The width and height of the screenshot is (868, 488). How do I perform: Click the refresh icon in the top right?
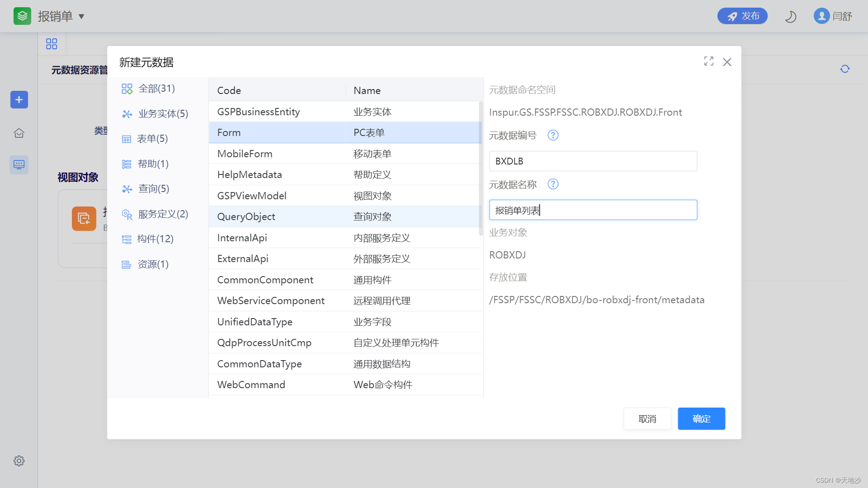click(844, 69)
